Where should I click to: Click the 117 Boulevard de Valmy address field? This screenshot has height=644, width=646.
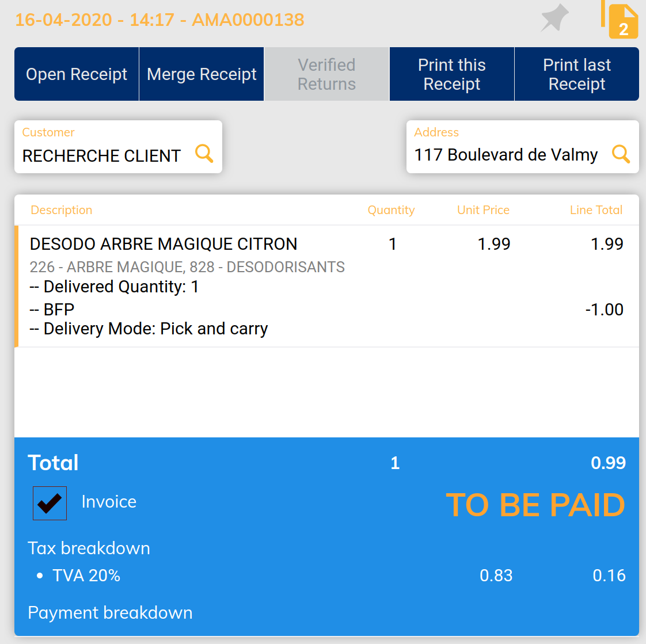pyautogui.click(x=506, y=155)
